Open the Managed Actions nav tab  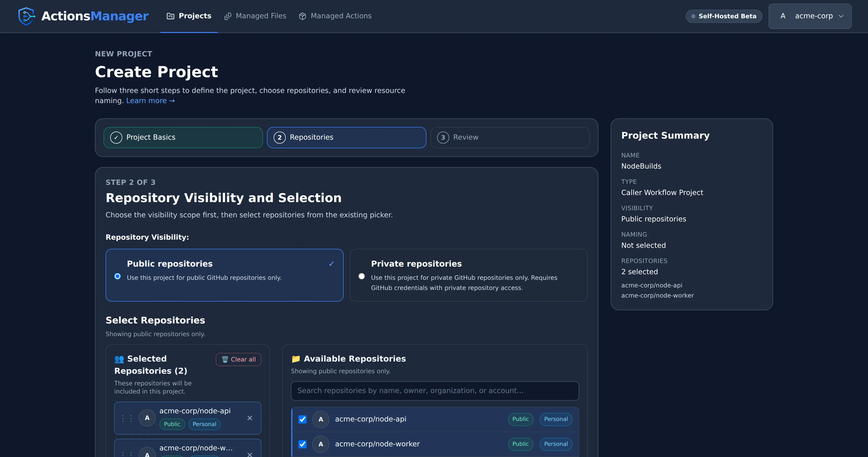click(x=335, y=16)
